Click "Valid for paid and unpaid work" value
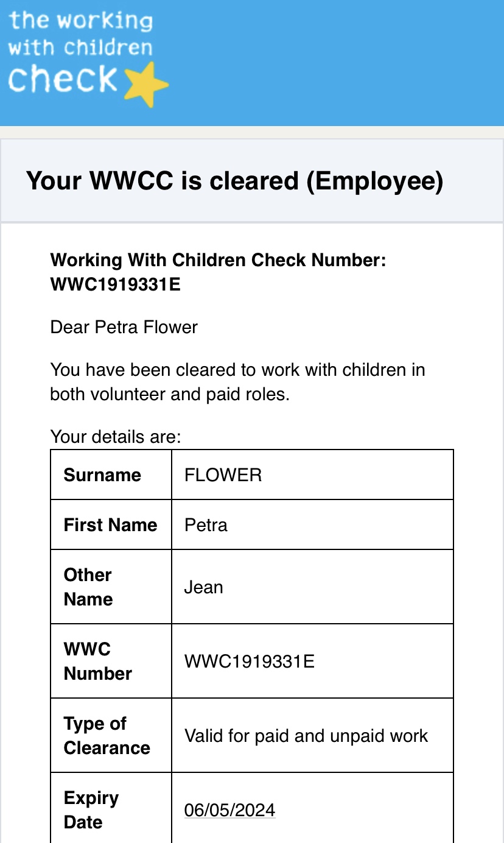This screenshot has height=843, width=504. click(306, 736)
